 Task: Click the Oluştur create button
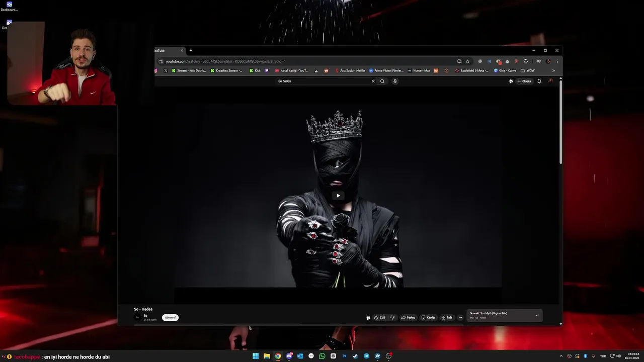coord(524,81)
